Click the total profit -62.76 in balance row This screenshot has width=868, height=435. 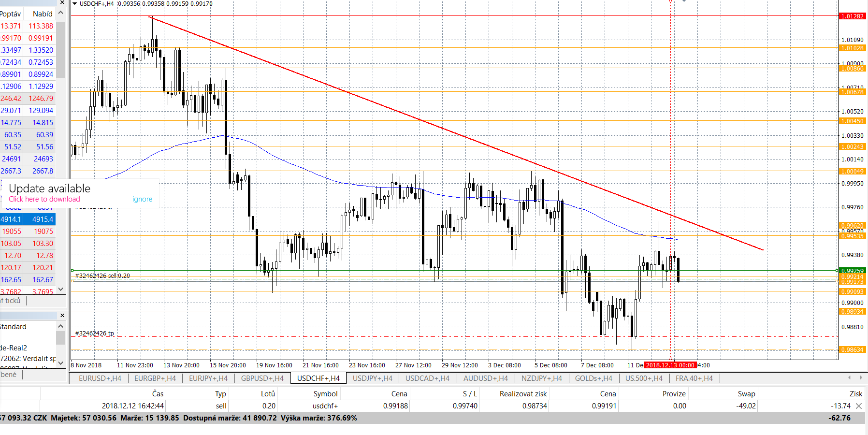click(x=839, y=418)
